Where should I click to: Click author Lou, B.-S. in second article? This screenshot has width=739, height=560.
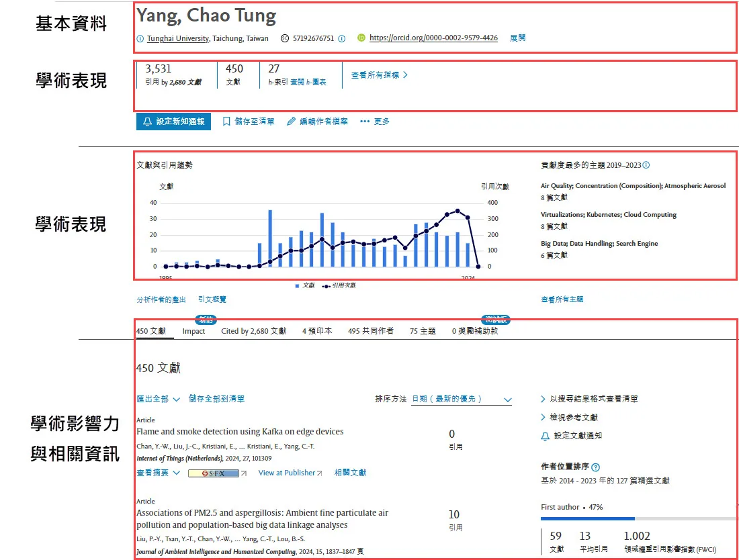click(291, 539)
